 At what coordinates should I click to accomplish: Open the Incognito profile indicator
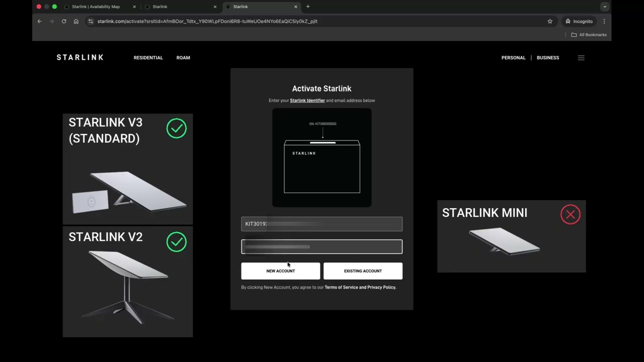coord(579,21)
